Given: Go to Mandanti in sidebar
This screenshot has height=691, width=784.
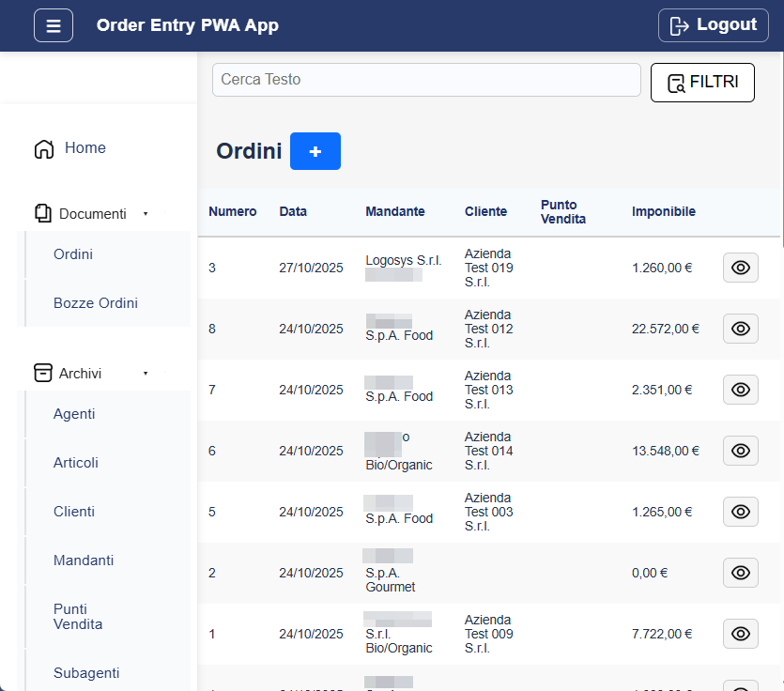Looking at the screenshot, I should point(84,560).
